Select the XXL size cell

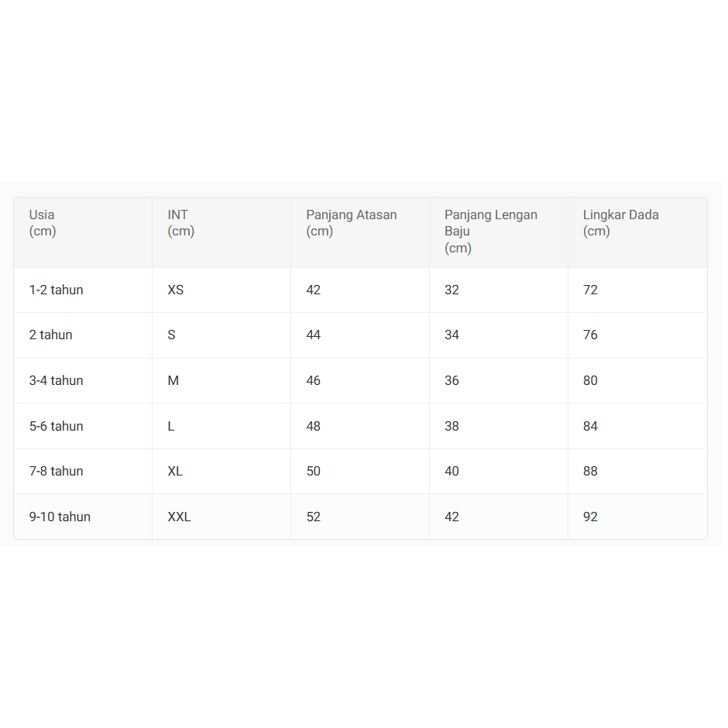pyautogui.click(x=179, y=517)
